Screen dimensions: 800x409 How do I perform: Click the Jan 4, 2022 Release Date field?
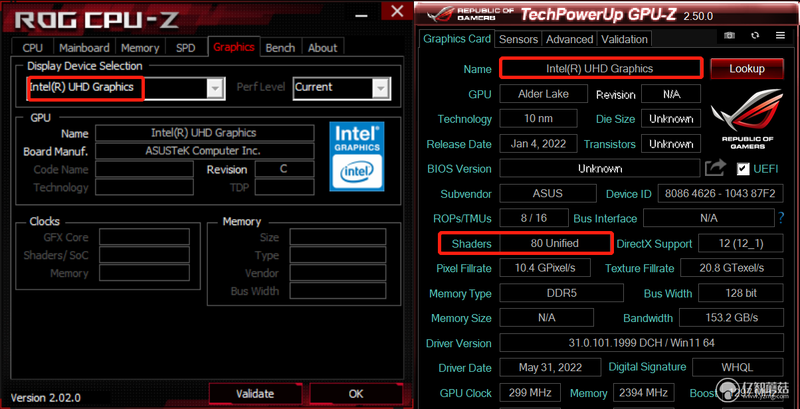click(538, 144)
